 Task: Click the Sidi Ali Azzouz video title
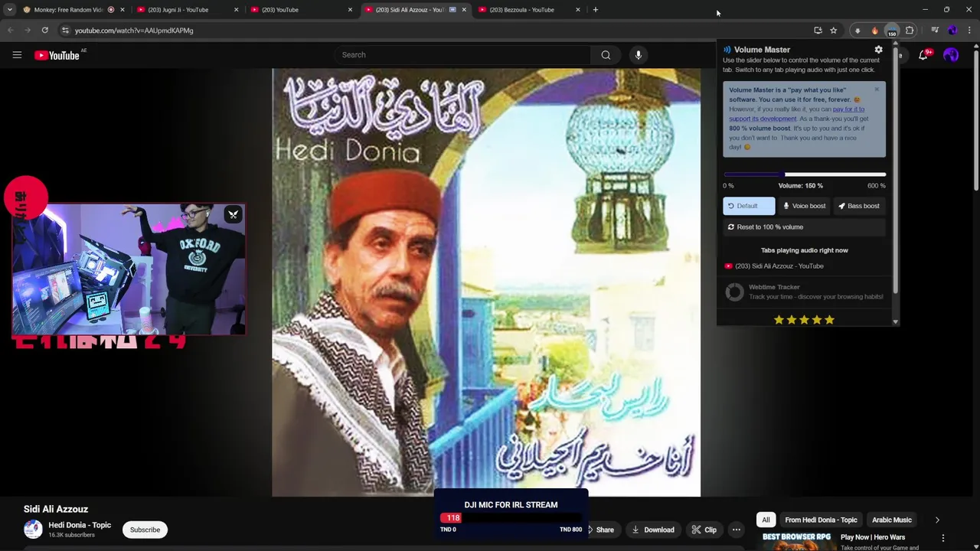pyautogui.click(x=56, y=509)
